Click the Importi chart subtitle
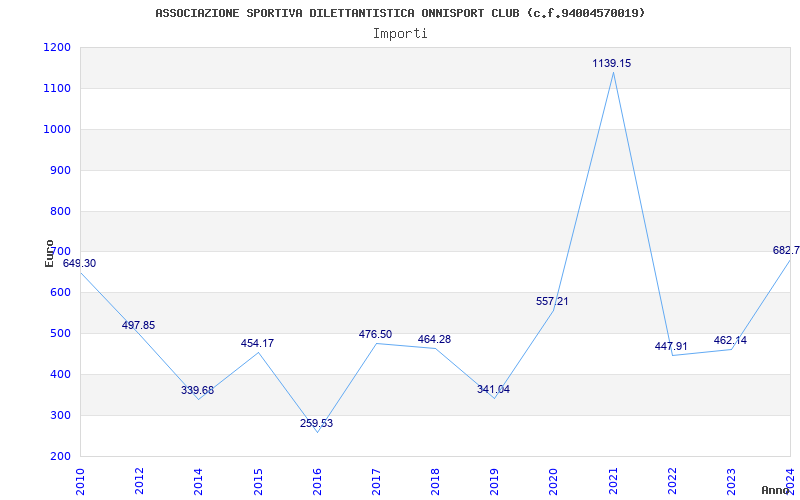This screenshot has width=800, height=500. pyautogui.click(x=400, y=34)
